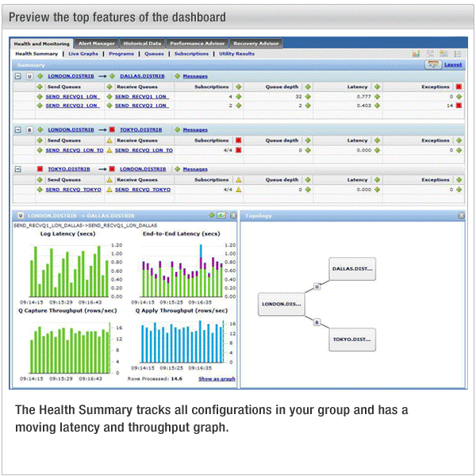Click the third toolbar icon beside the list icon

(x=443, y=54)
